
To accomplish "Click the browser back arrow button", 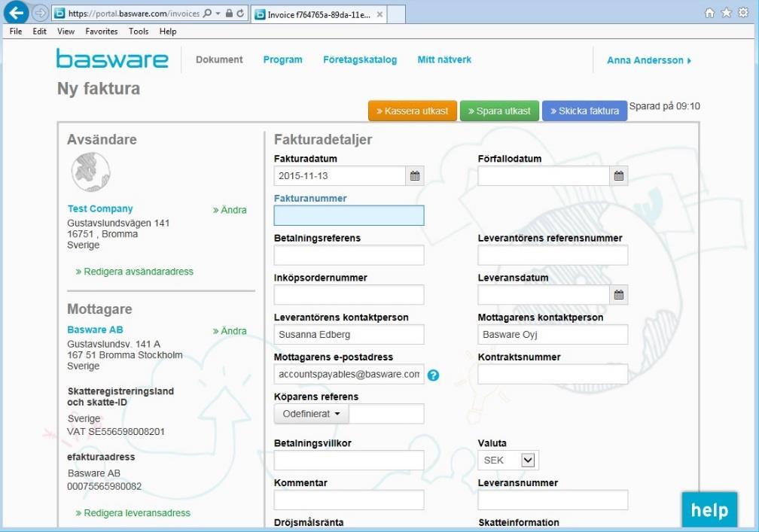I will click(x=16, y=13).
